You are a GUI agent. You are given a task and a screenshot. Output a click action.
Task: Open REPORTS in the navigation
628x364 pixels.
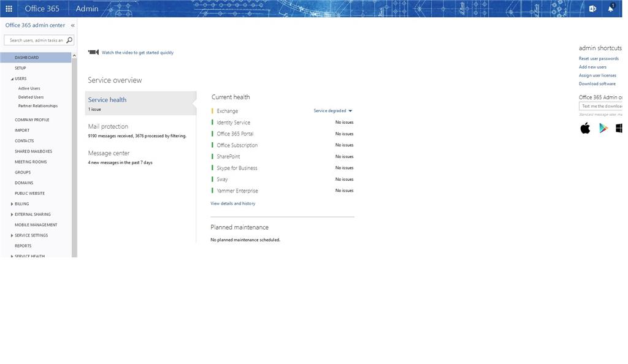pyautogui.click(x=23, y=246)
